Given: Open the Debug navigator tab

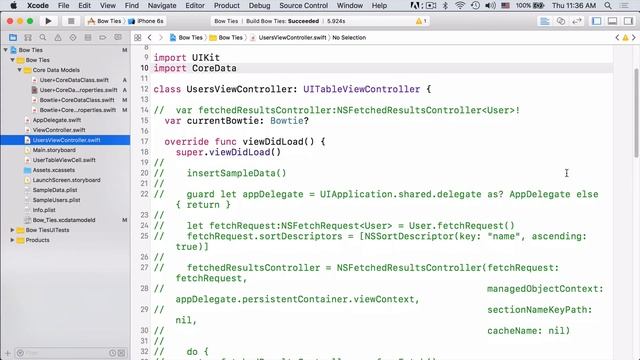Looking at the screenshot, I should 88,38.
